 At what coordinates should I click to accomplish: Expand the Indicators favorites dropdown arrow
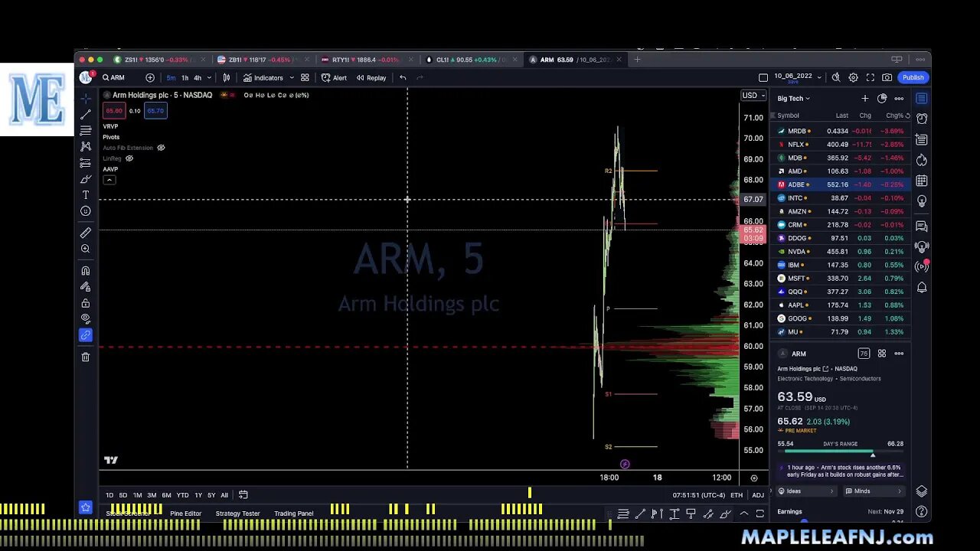point(292,77)
